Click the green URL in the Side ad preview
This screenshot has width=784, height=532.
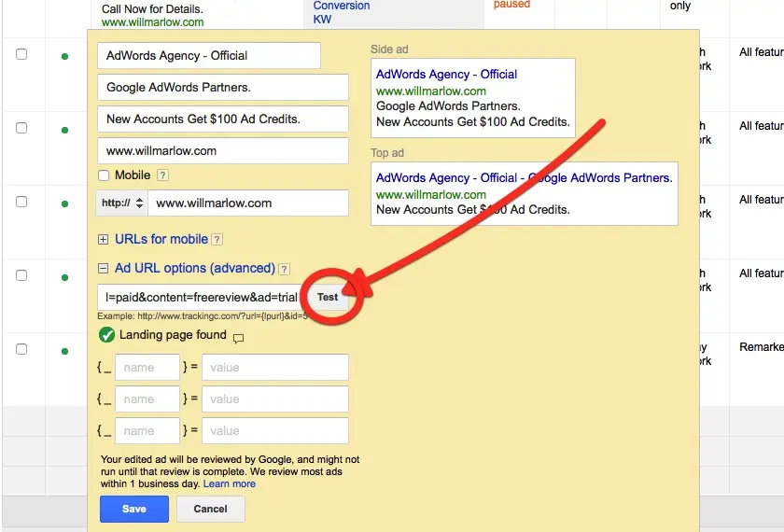pyautogui.click(x=431, y=91)
